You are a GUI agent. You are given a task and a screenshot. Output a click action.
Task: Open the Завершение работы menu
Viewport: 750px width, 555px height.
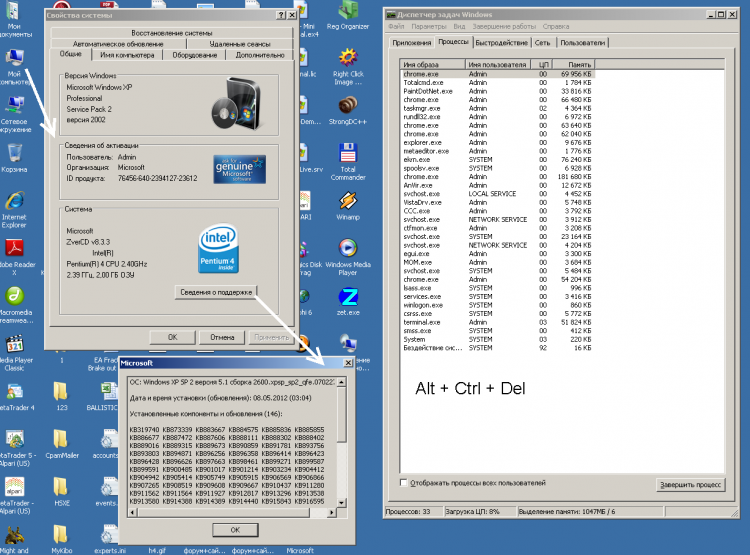pyautogui.click(x=504, y=27)
